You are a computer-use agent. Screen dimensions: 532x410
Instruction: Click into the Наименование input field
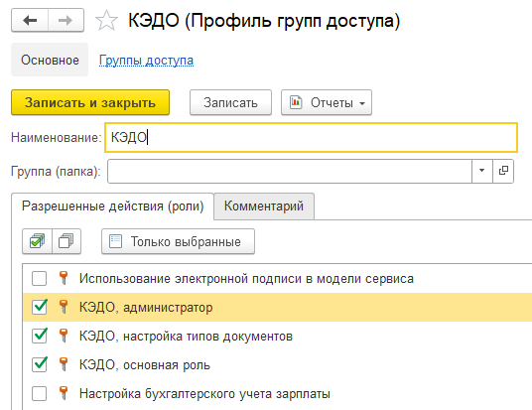tap(311, 137)
